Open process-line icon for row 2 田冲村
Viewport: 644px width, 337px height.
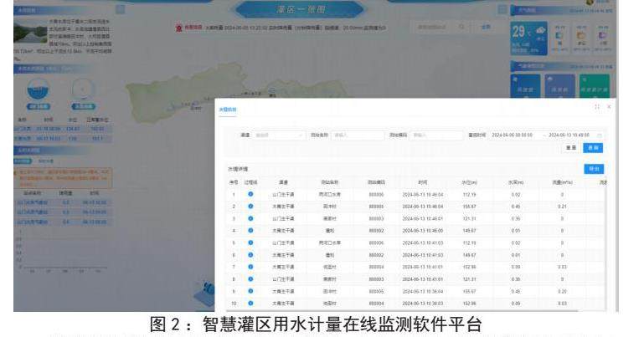click(250, 206)
